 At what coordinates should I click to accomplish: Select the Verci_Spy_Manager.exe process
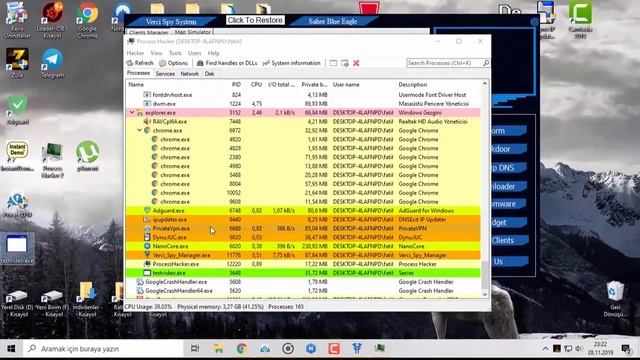[x=304, y=255]
